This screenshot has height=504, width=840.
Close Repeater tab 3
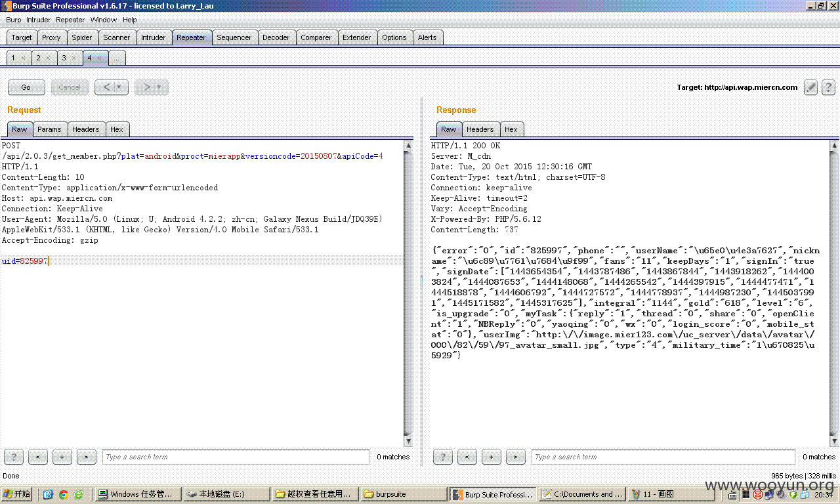pos(73,58)
